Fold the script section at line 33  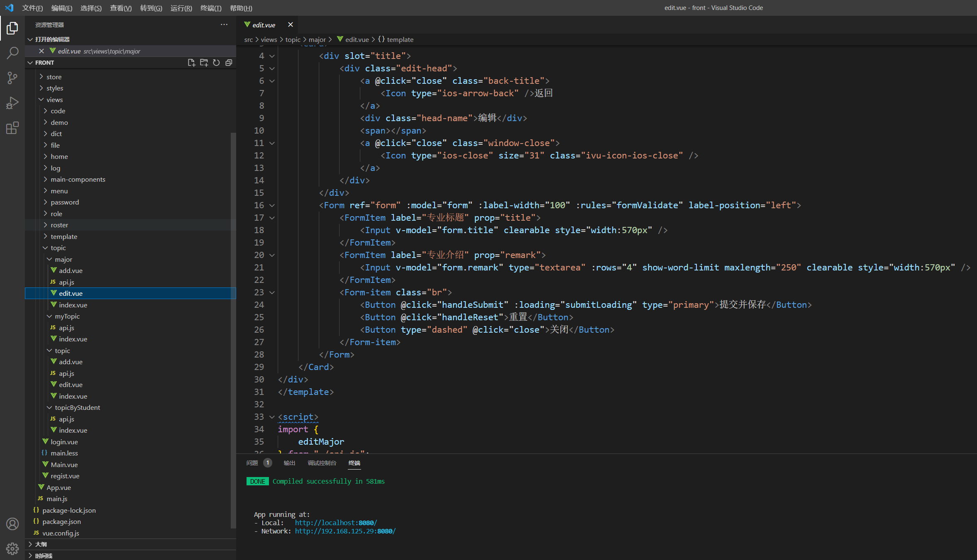pos(272,417)
